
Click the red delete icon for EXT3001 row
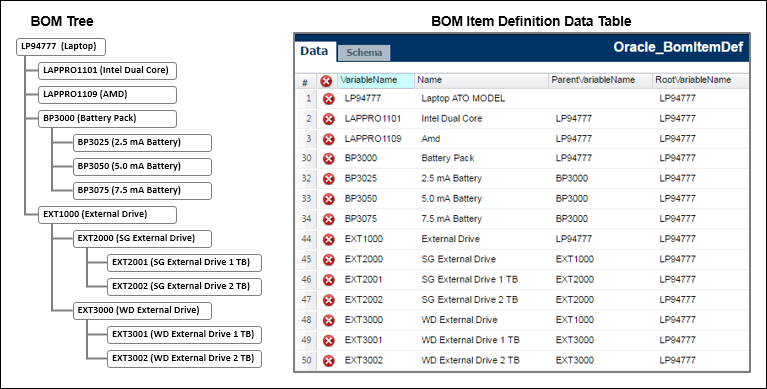(329, 340)
